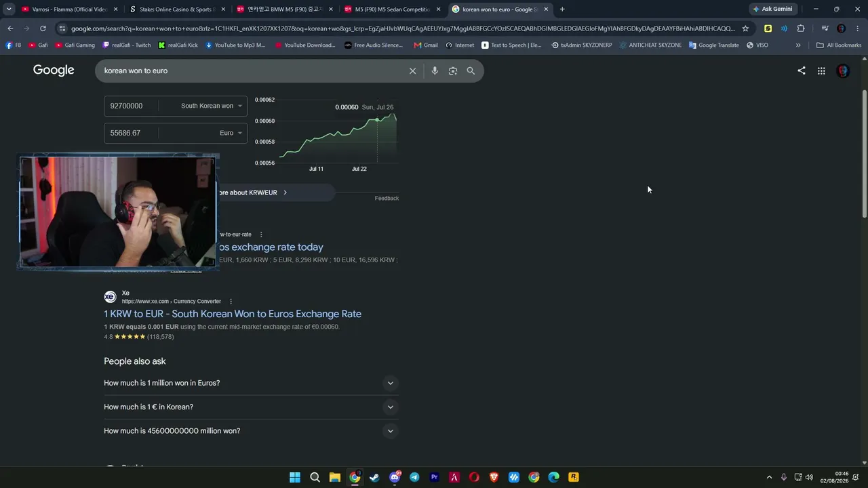Share this search results page

[802, 70]
